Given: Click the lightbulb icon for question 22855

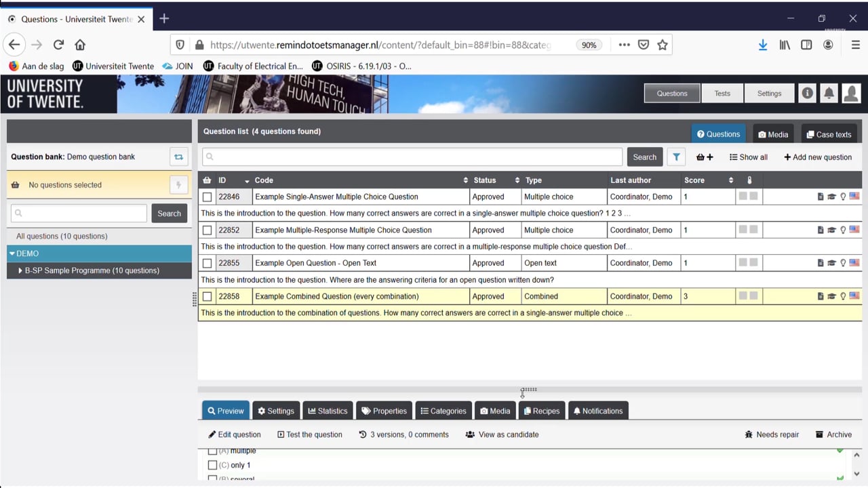Looking at the screenshot, I should click(843, 263).
